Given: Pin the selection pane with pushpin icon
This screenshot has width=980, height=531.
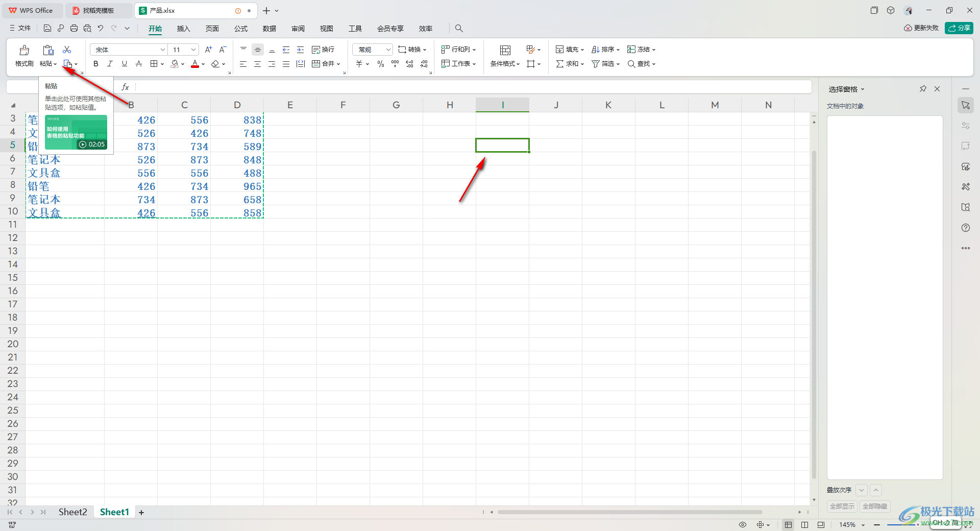Looking at the screenshot, I should tap(923, 89).
